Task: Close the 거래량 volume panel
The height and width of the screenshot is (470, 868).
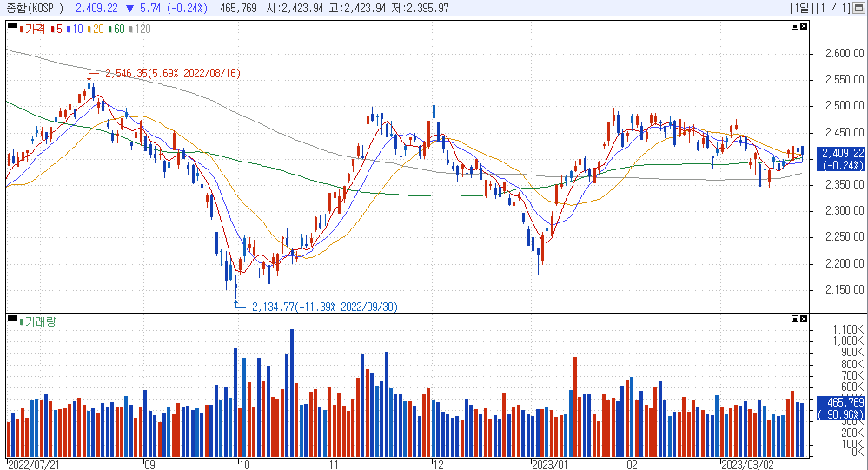Action: pyautogui.click(x=803, y=319)
